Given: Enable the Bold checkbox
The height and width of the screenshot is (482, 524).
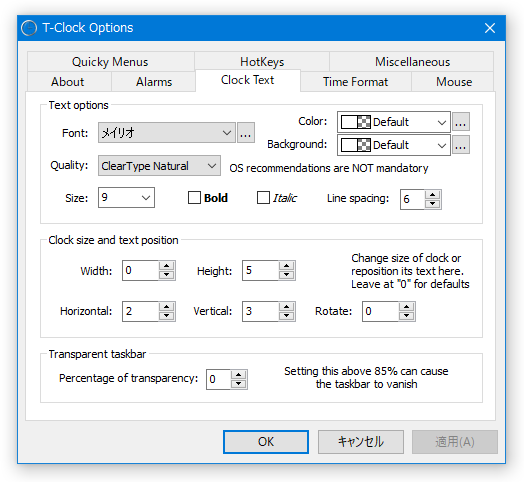Looking at the screenshot, I should tap(194, 198).
